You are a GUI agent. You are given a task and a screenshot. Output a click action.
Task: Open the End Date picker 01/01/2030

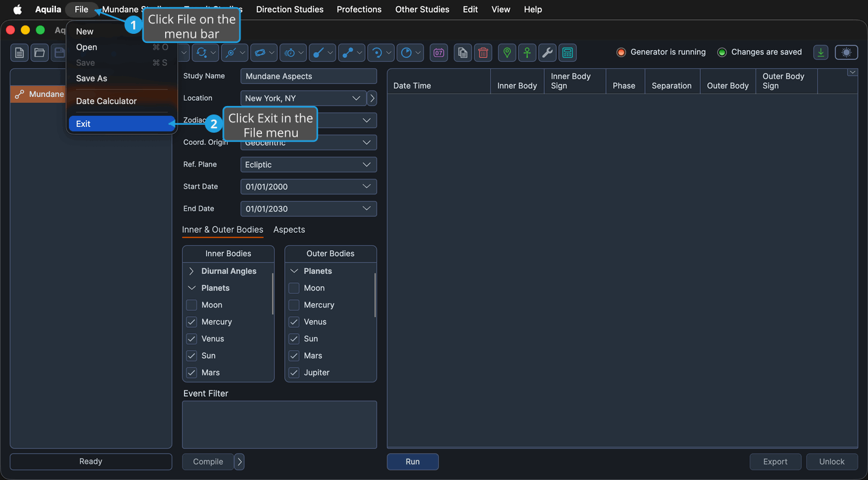(x=309, y=209)
